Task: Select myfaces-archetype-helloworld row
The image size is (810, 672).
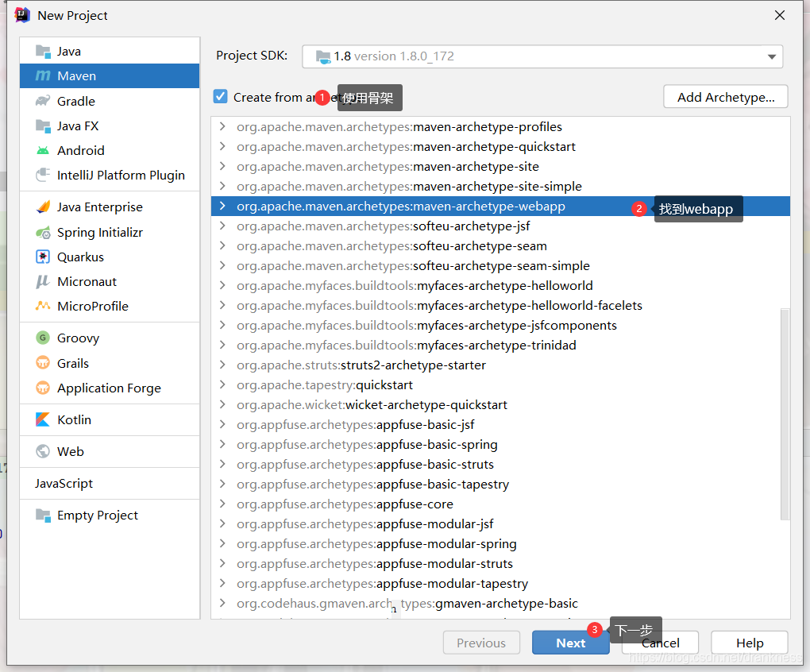Action: pos(500,286)
